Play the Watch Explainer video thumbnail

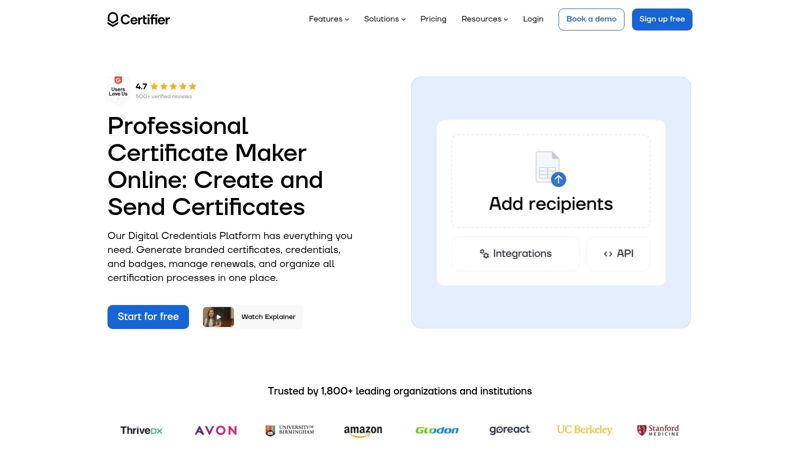pyautogui.click(x=218, y=317)
